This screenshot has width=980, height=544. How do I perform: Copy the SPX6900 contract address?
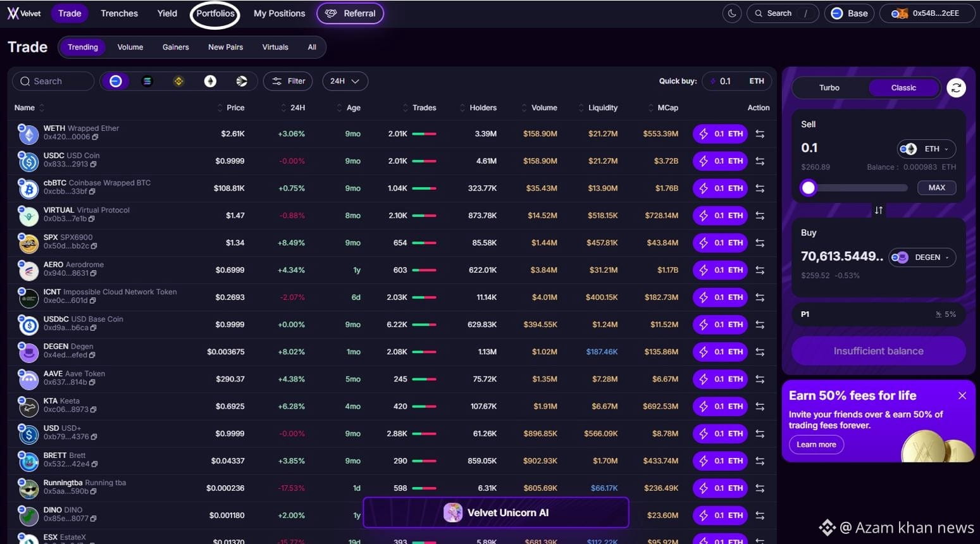tap(94, 246)
